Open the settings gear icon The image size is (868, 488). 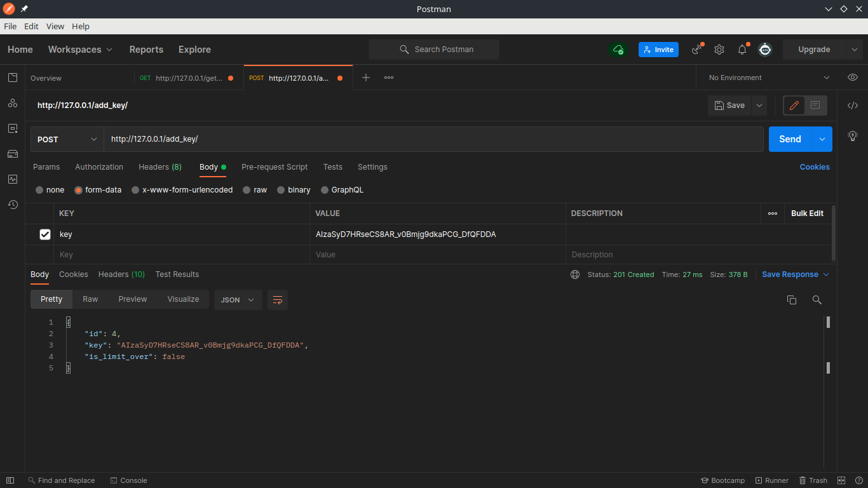[x=719, y=50]
